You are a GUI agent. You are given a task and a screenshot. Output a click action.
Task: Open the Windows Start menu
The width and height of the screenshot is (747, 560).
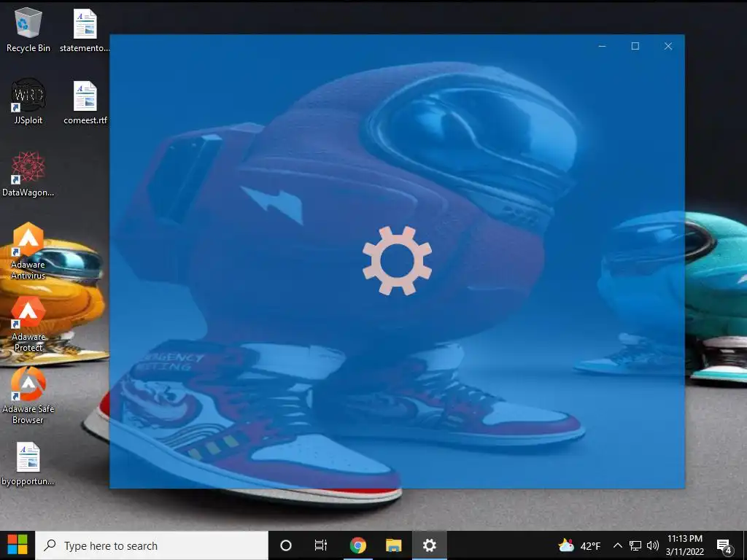18,545
